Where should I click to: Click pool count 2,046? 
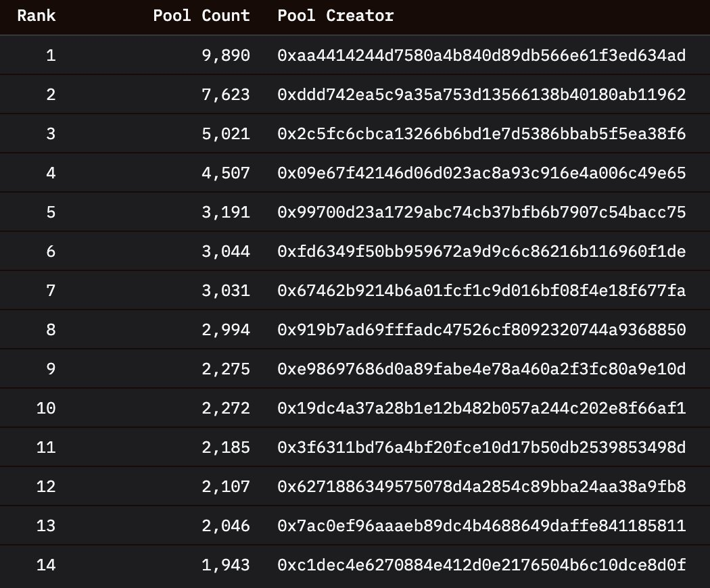point(226,526)
